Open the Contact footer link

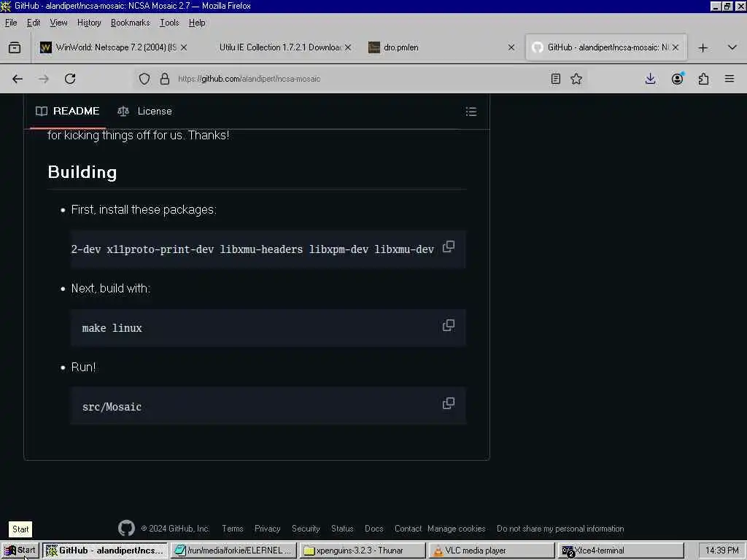click(x=408, y=529)
